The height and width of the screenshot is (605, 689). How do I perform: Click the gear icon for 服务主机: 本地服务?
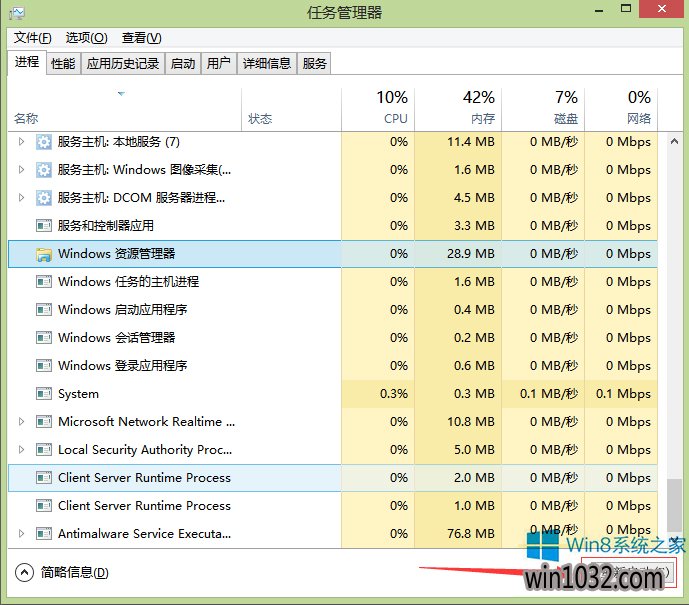pyautogui.click(x=44, y=142)
